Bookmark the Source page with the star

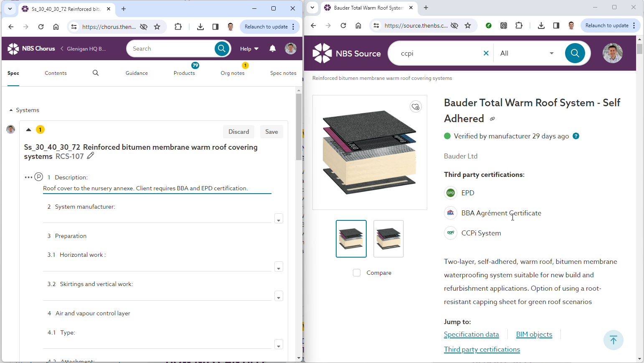[468, 26]
